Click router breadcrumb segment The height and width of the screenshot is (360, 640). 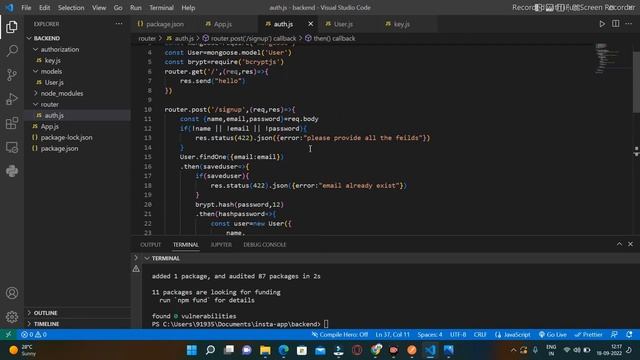(x=147, y=38)
